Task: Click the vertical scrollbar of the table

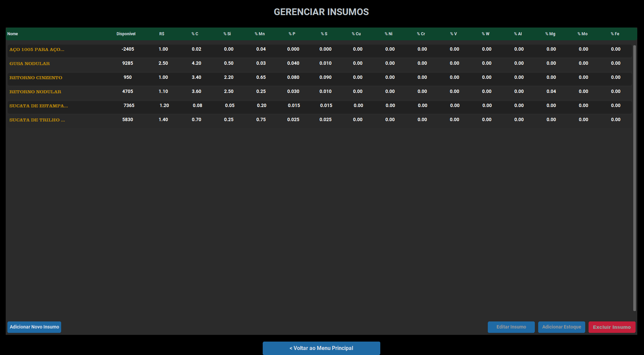Action: (634, 178)
